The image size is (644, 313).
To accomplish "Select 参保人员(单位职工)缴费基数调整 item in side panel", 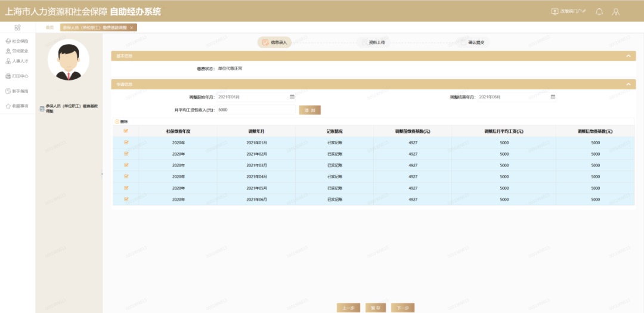I will click(69, 109).
